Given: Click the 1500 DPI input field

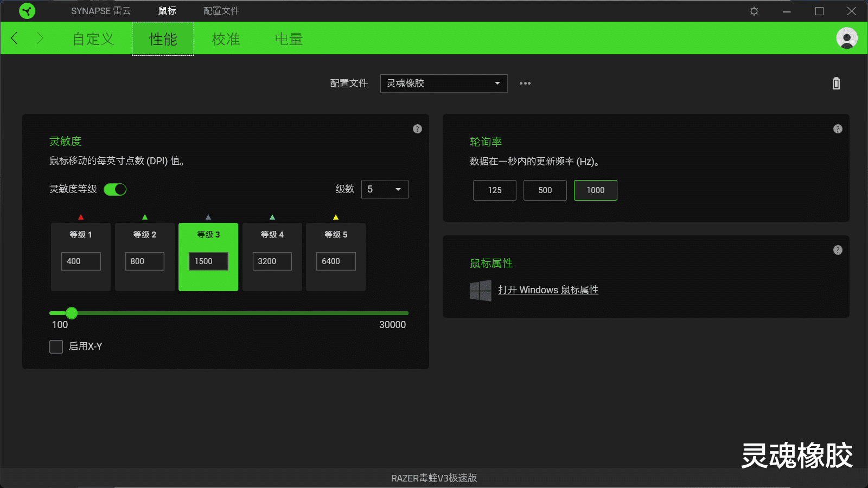Looking at the screenshot, I should (208, 261).
